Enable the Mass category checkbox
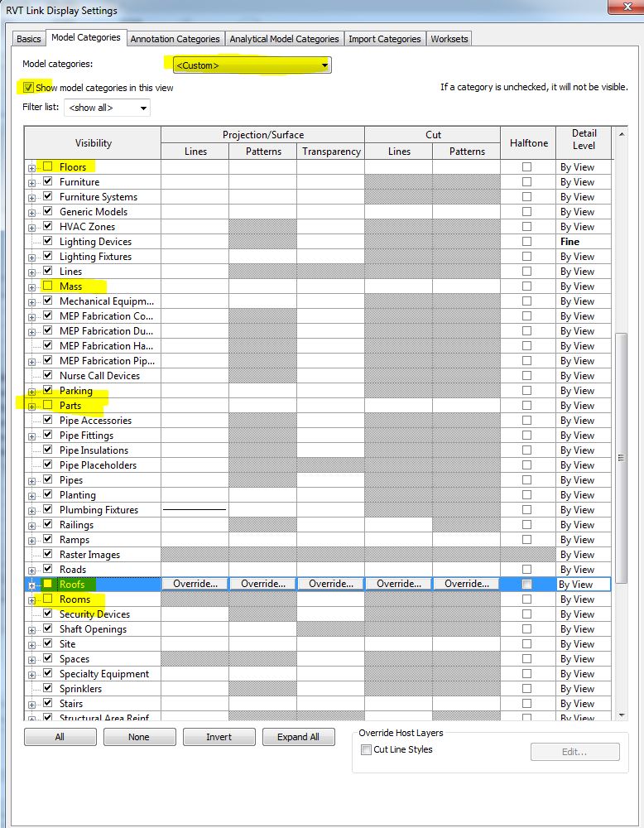 tap(47, 286)
